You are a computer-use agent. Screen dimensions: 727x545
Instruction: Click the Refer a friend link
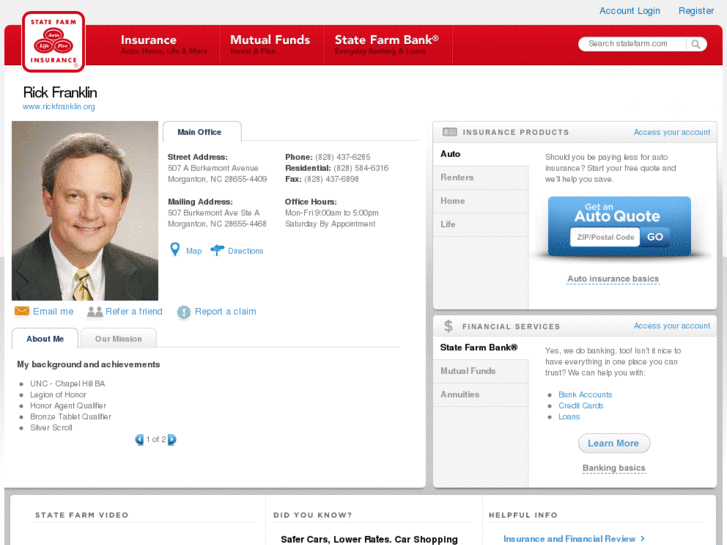[134, 311]
